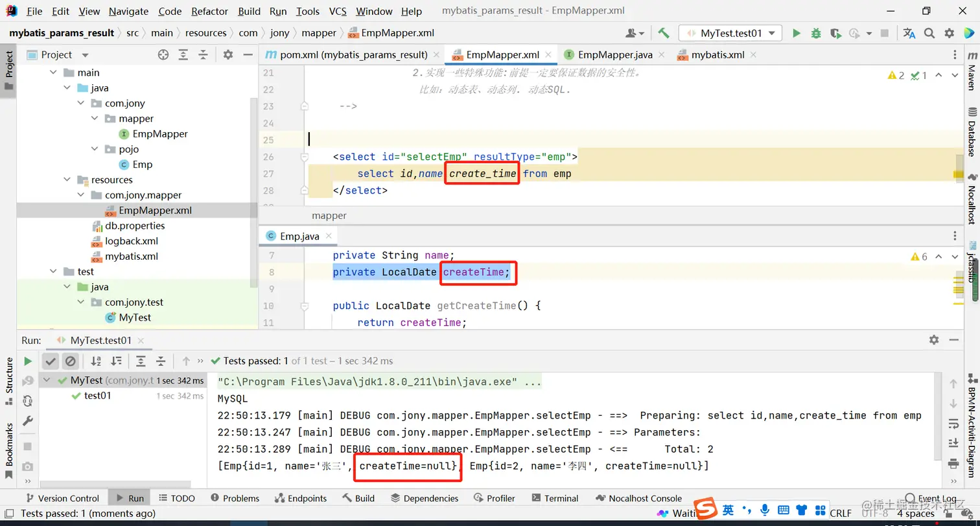Click the IME microphone voice input icon
This screenshot has width=980, height=526.
coord(765,510)
